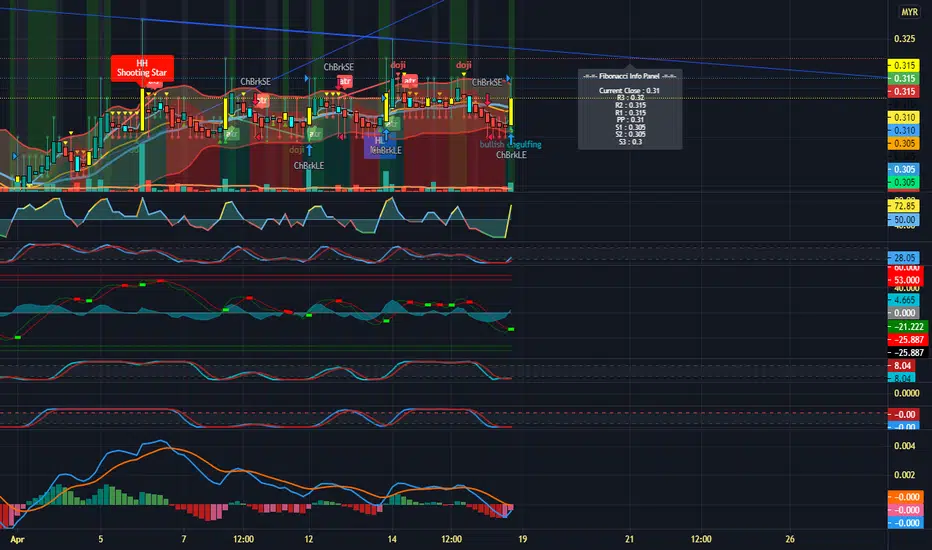Click the blue 28.05 indicator value
Image resolution: width=932 pixels, height=550 pixels.
(903, 257)
